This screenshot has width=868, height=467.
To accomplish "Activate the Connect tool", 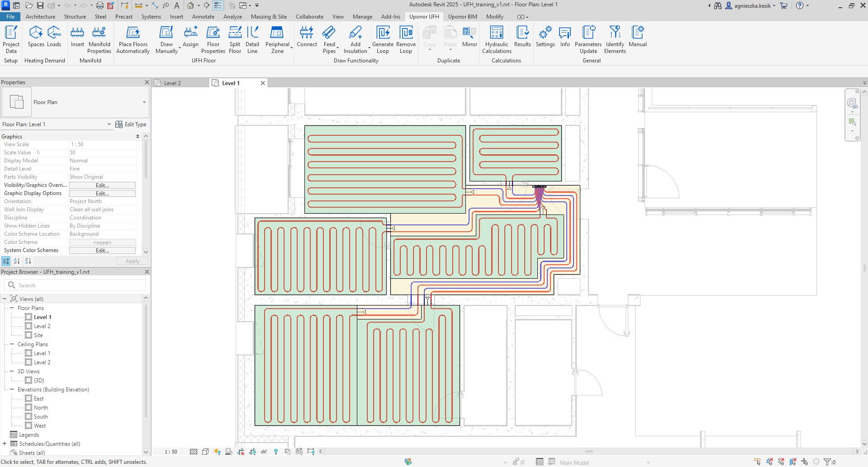I will click(307, 36).
